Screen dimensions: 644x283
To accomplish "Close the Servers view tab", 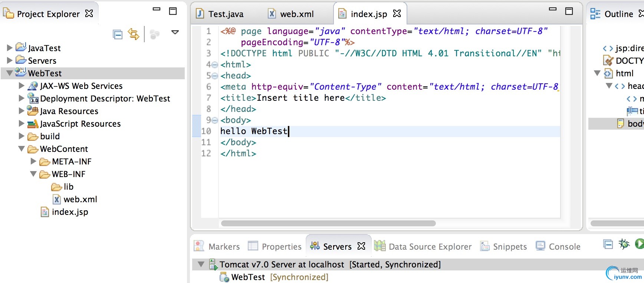I will pos(361,246).
